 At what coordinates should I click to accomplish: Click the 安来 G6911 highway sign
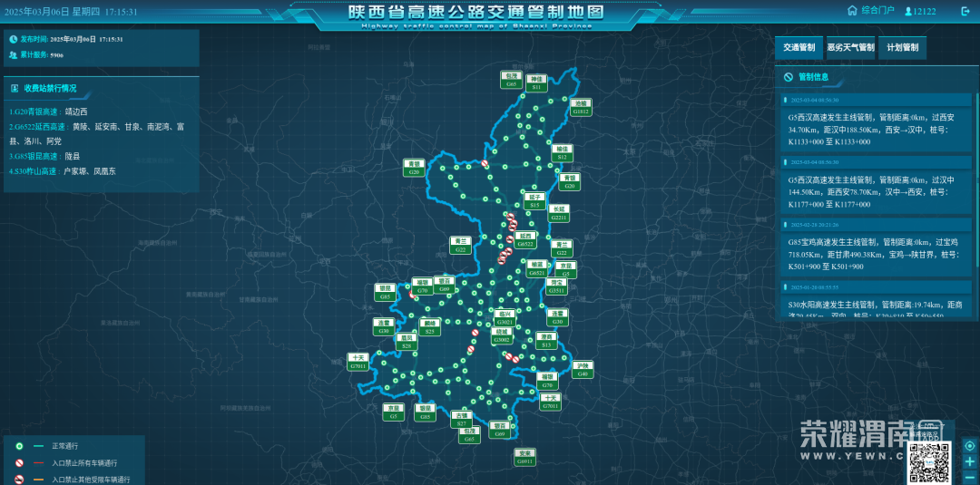524,457
